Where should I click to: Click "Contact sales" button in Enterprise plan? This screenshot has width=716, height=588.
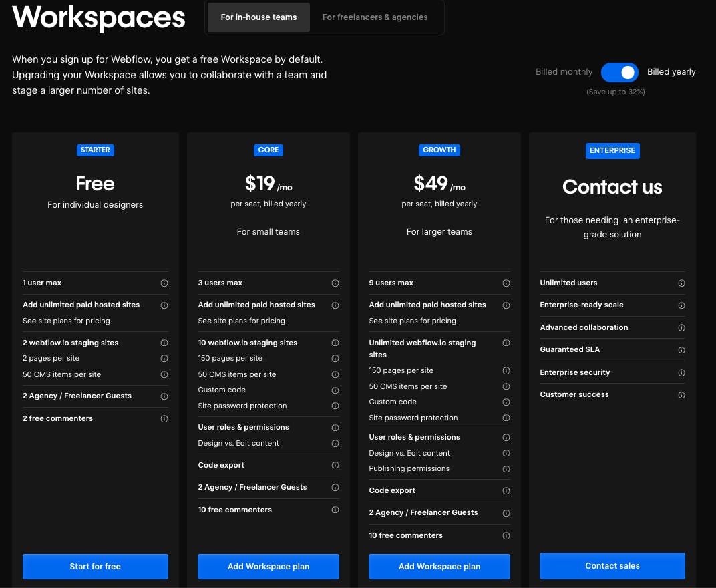coord(612,565)
